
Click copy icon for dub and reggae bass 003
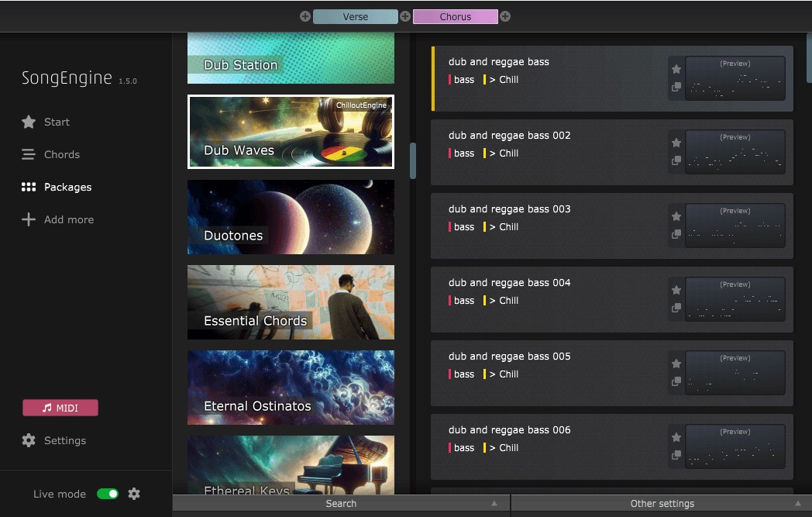click(676, 234)
